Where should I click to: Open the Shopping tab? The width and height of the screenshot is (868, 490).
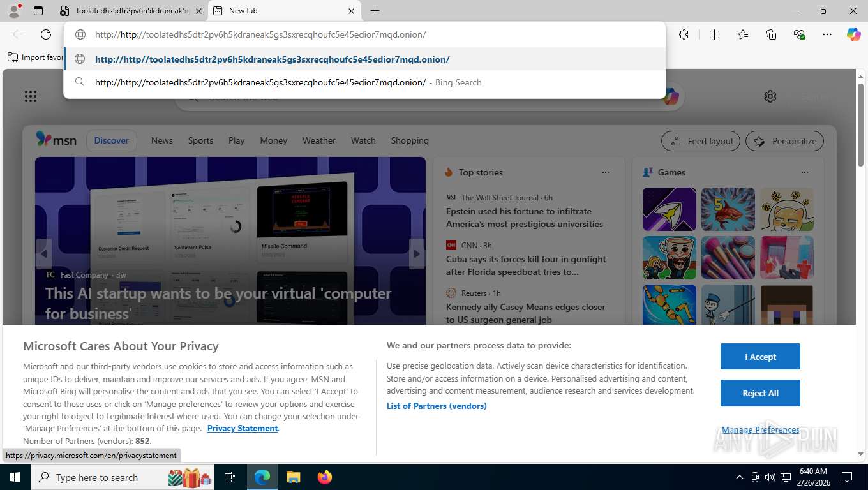(410, 140)
